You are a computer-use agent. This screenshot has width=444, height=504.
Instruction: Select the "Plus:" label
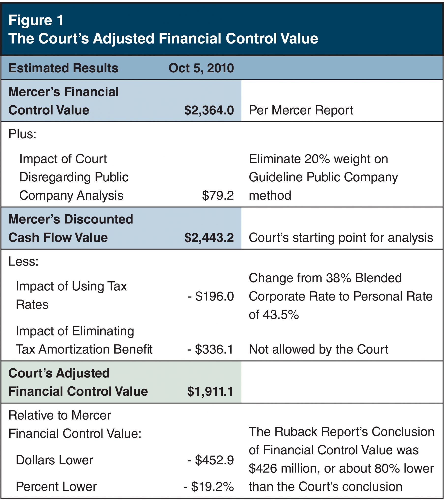[22, 134]
